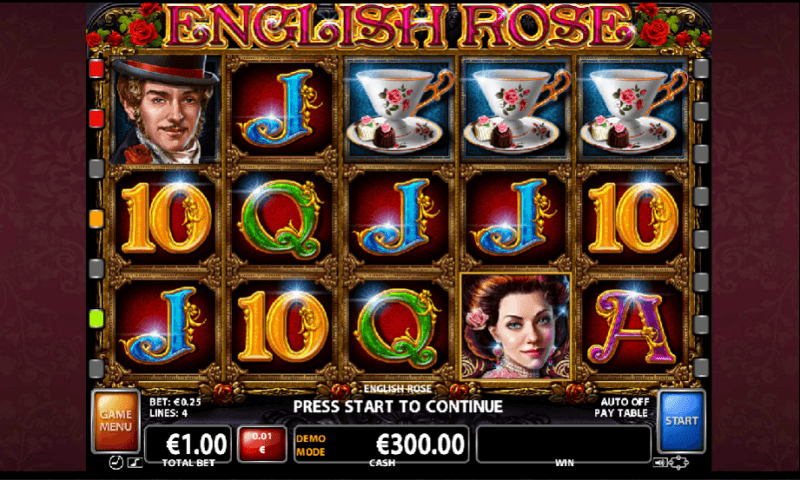Click the purple letter A symbol
This screenshot has width=800, height=480.
pyautogui.click(x=632, y=326)
